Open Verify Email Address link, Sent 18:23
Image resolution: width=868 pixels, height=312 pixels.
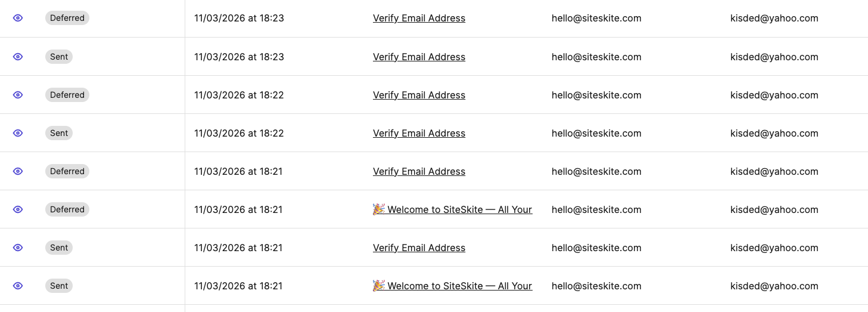point(419,57)
